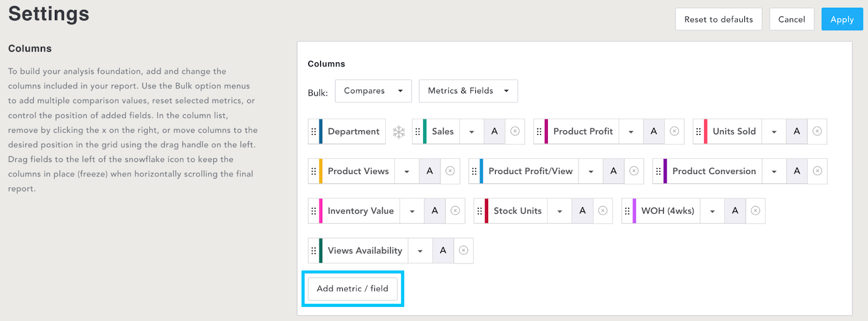
Task: Open the Metrics & Fields dropdown
Action: (x=468, y=91)
